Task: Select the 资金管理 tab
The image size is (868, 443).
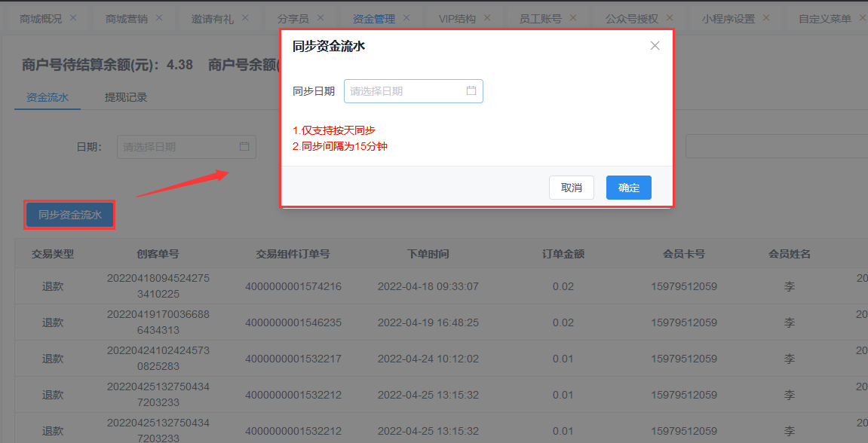Action: coord(373,20)
